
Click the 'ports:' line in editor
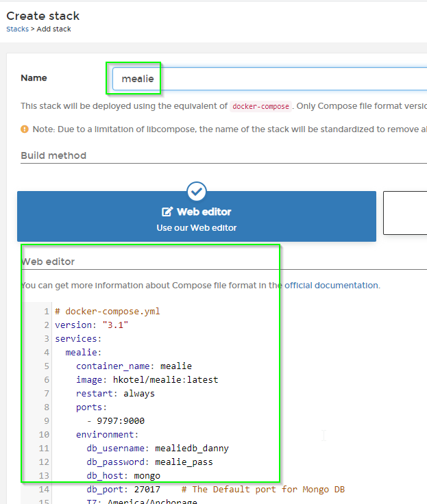pos(91,407)
